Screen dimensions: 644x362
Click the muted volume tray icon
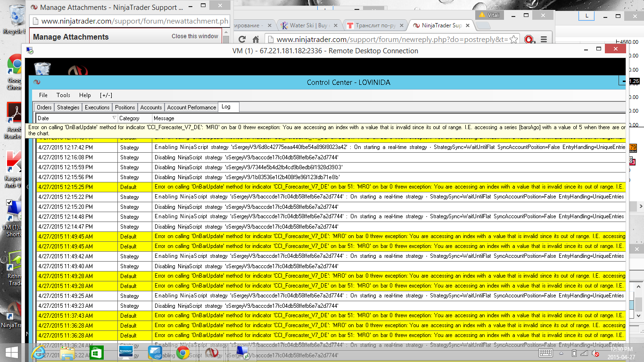[595, 353]
